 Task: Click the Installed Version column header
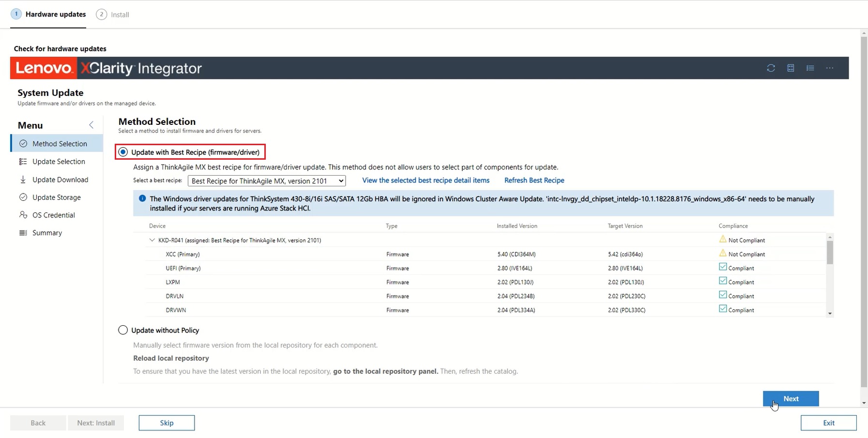tap(517, 226)
